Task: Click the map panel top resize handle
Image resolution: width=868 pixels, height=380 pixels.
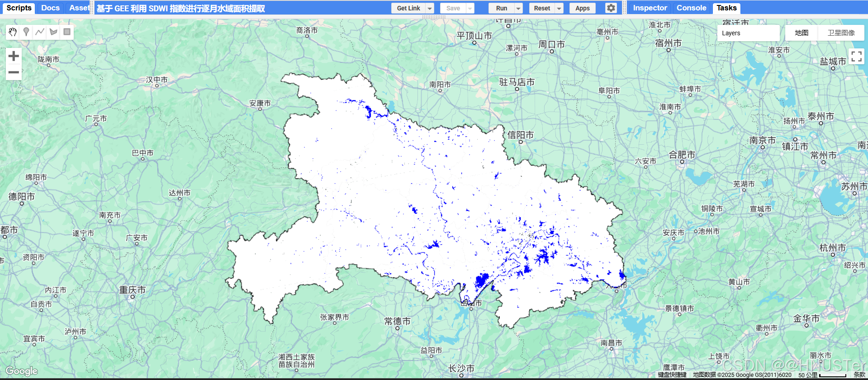Action: (x=434, y=17)
